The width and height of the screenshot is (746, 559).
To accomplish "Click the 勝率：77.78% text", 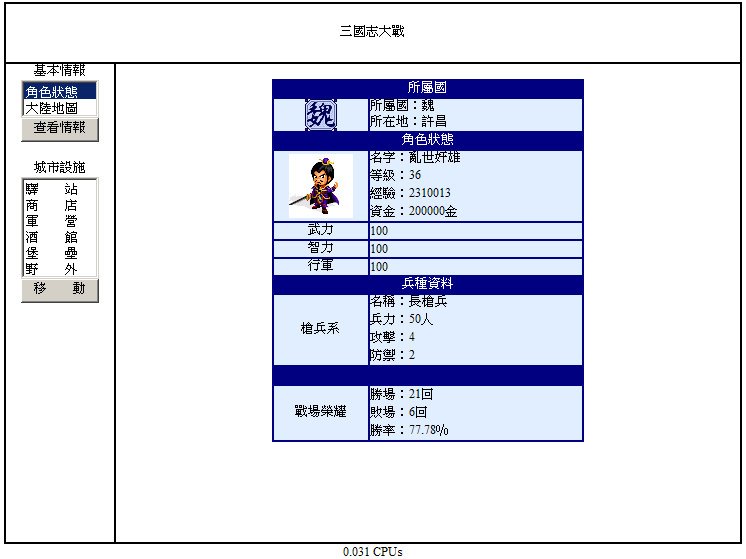I will 409,430.
